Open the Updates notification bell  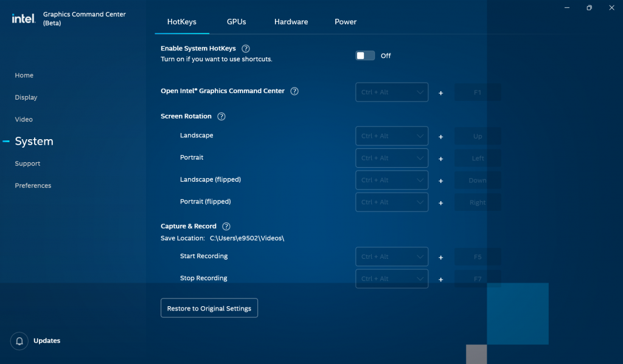[x=19, y=341]
